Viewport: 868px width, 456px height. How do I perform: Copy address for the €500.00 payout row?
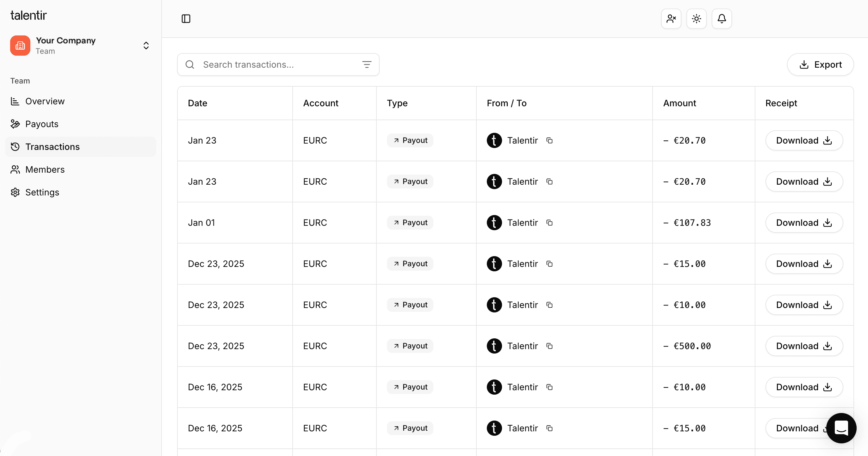click(549, 346)
